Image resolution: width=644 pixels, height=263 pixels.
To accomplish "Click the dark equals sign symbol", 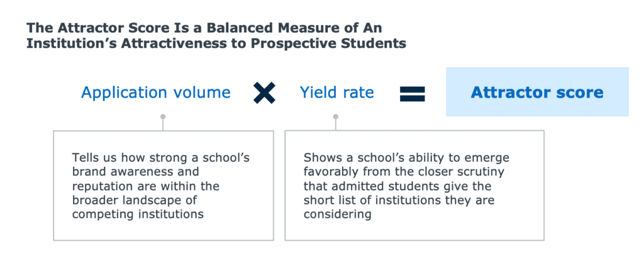I will pos(413,93).
